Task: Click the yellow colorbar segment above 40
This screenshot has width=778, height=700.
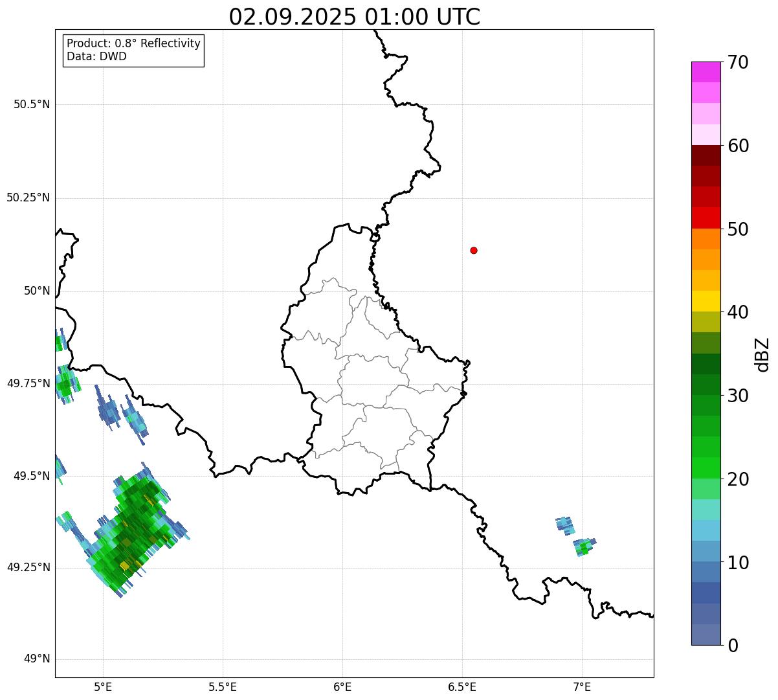Action: click(x=706, y=301)
